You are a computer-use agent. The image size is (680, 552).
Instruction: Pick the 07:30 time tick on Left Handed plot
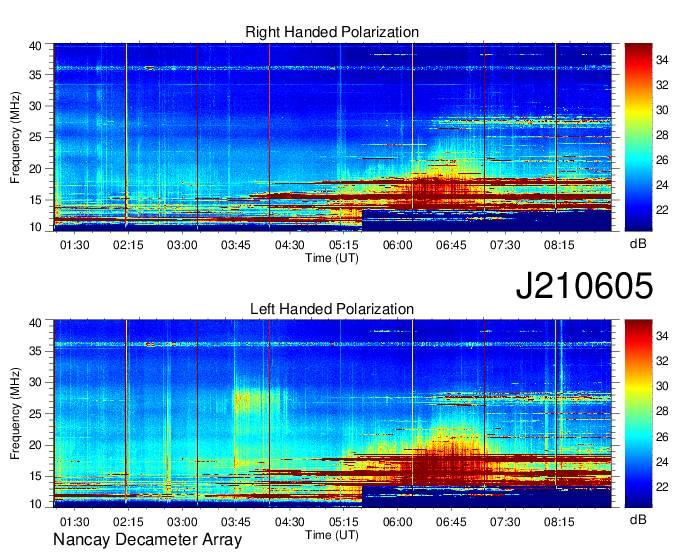point(505,522)
